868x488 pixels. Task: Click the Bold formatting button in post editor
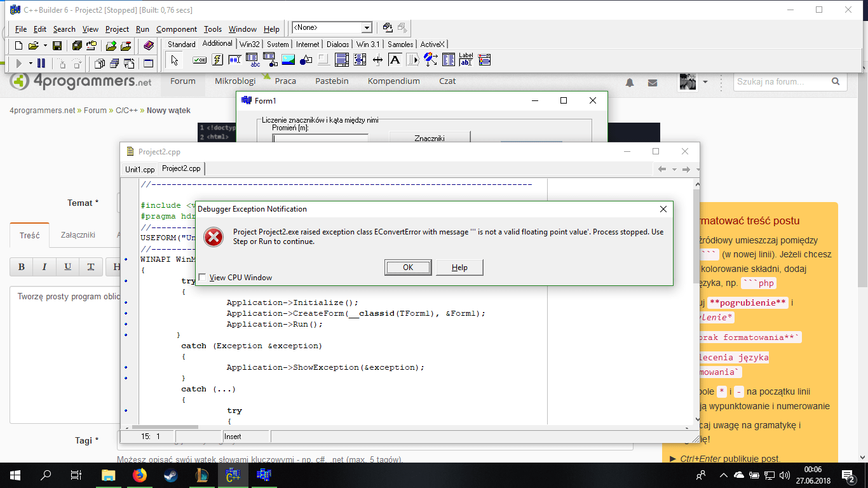pos(22,267)
